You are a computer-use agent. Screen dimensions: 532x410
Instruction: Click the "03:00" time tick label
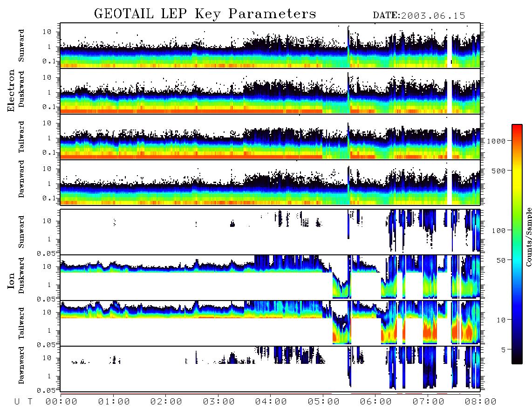[x=219, y=402]
